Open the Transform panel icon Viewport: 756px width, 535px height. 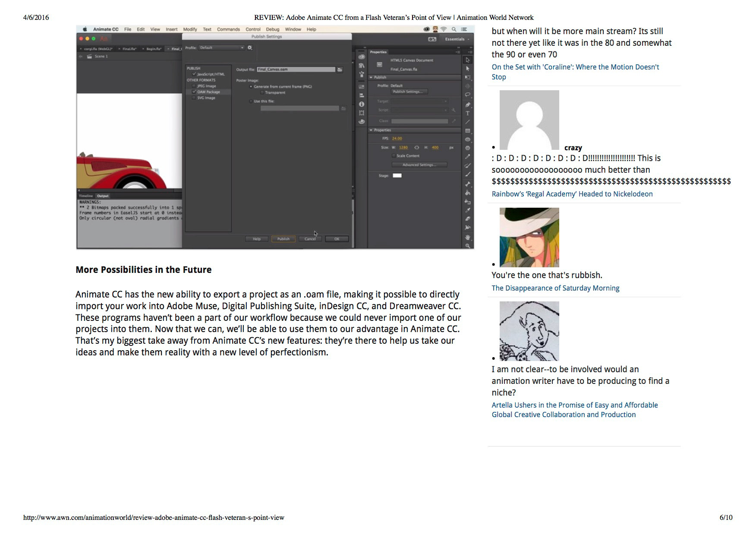point(362,113)
